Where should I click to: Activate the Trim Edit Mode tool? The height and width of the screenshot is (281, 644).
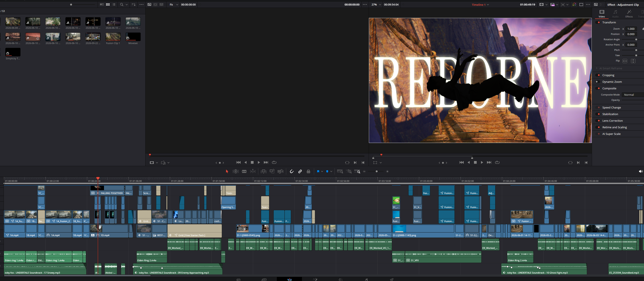[236, 171]
